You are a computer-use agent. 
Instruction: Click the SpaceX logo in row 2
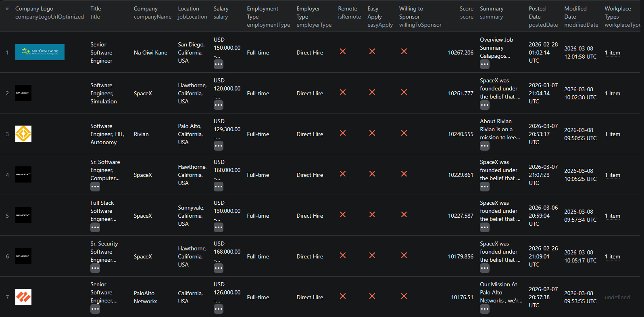pyautogui.click(x=23, y=93)
